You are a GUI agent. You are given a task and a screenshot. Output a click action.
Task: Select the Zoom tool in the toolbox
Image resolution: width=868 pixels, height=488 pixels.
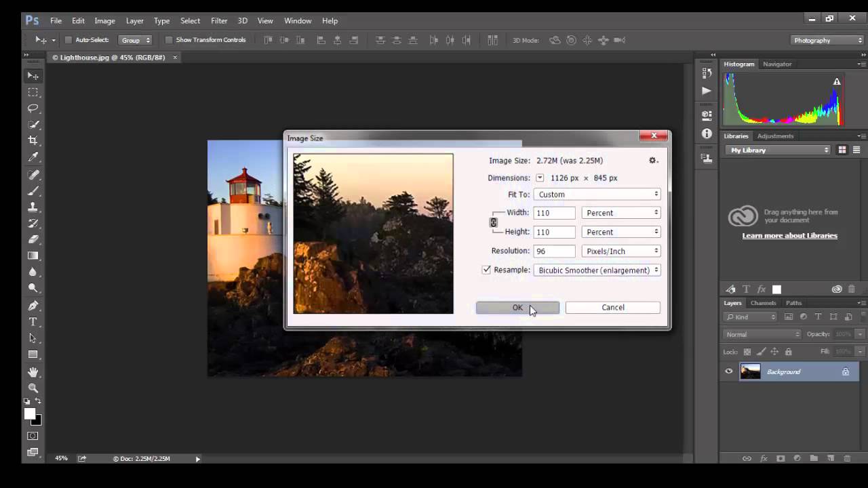coord(33,388)
